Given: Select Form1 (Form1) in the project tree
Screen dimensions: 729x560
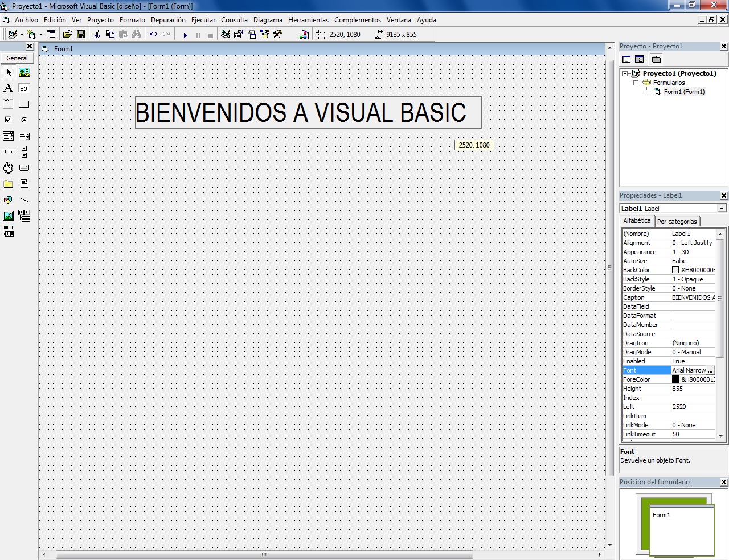Looking at the screenshot, I should click(x=684, y=92).
